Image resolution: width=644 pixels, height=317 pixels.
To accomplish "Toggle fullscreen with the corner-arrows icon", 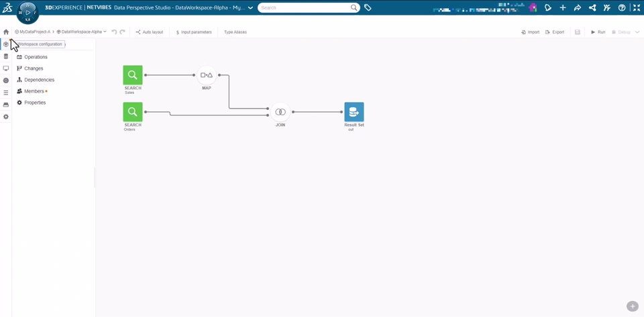I will pyautogui.click(x=636, y=7).
